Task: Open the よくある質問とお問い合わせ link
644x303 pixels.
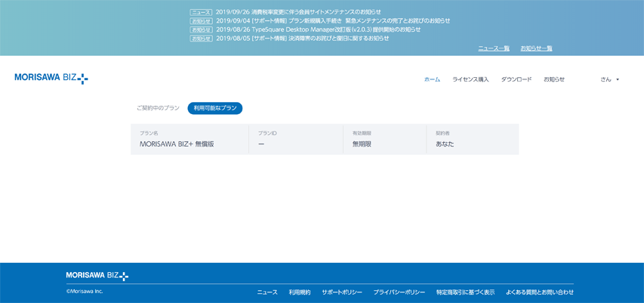Action: [540, 292]
